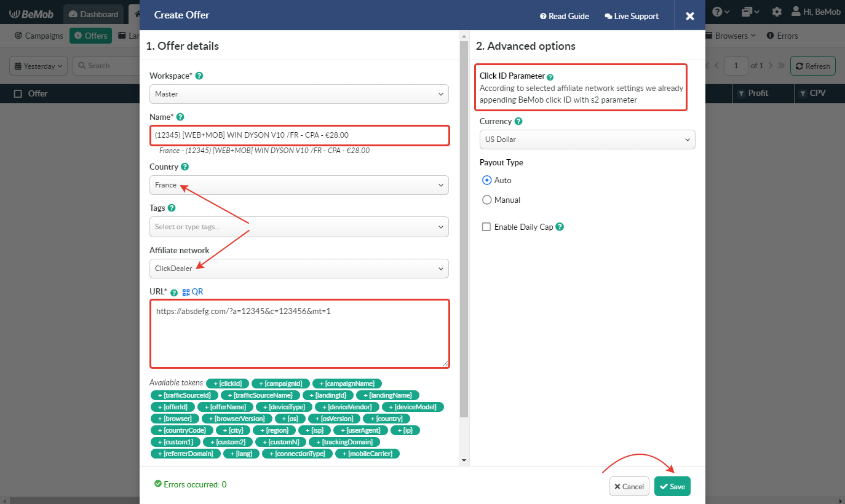Open the Affiliate network dropdown ClickDealer
This screenshot has width=845, height=504.
pyautogui.click(x=299, y=269)
